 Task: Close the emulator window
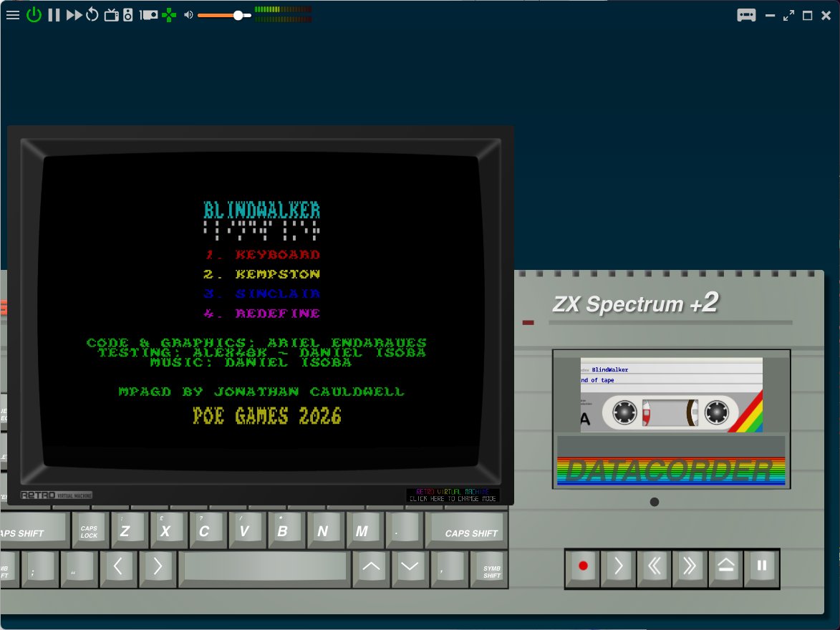pyautogui.click(x=826, y=16)
